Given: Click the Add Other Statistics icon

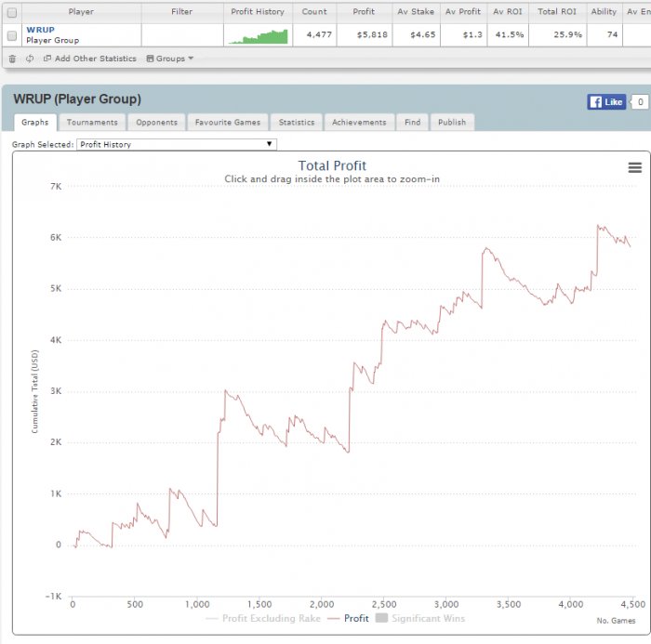Looking at the screenshot, I should click(47, 59).
